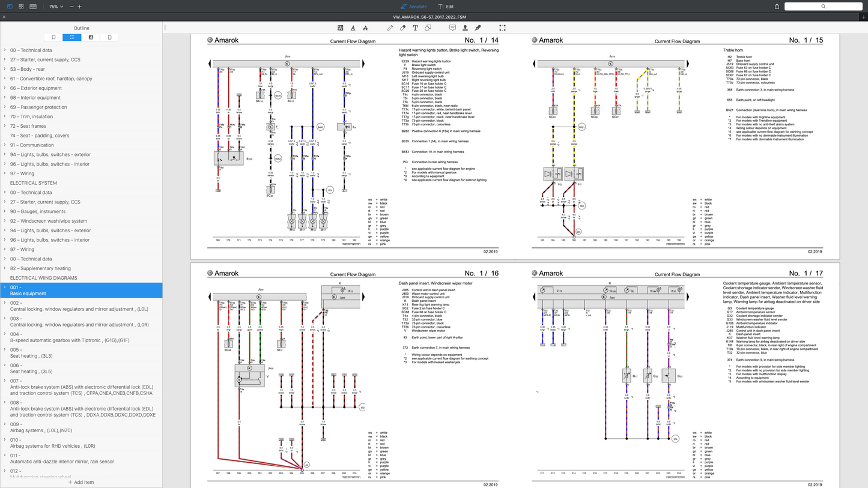Select '001 - Basic equipment' outline entry

point(81,291)
